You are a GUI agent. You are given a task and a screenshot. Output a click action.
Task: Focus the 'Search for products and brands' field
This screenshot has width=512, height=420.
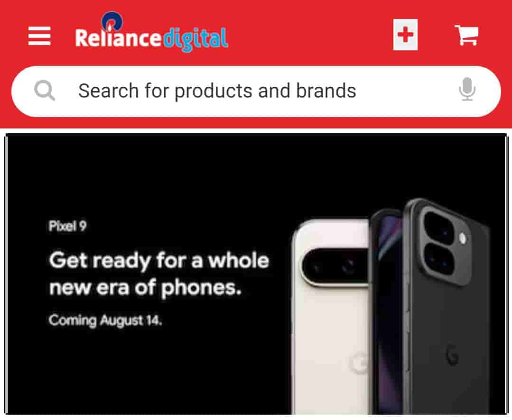(x=256, y=91)
